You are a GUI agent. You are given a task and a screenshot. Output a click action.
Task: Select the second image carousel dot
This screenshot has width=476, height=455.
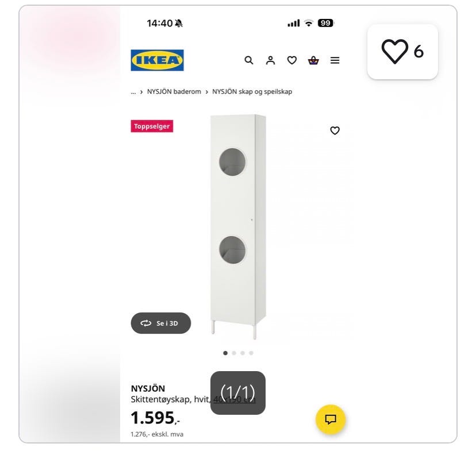[x=234, y=353]
